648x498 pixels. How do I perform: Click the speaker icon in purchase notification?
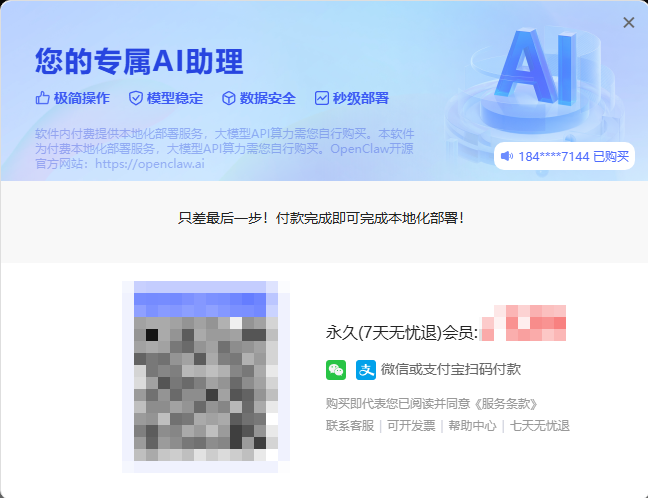click(x=507, y=156)
